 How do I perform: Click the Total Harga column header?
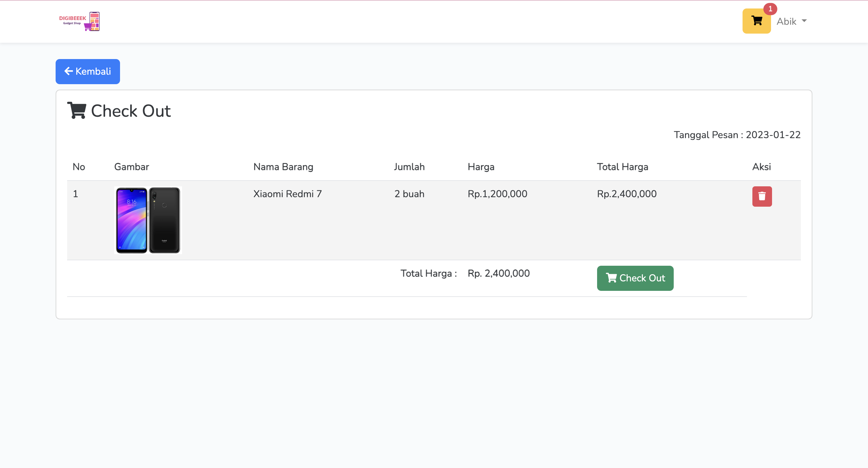[x=623, y=167]
